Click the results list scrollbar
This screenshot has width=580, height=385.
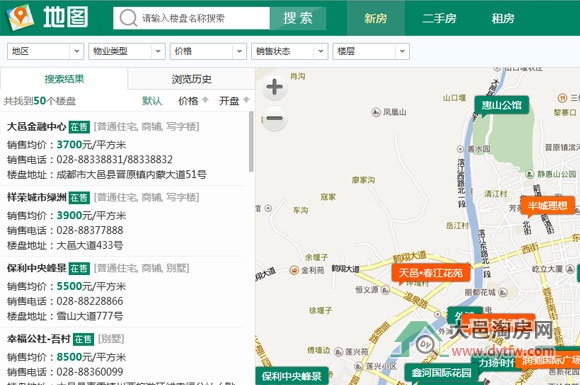252,142
